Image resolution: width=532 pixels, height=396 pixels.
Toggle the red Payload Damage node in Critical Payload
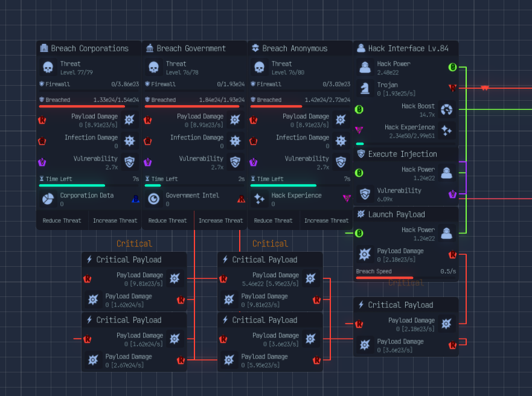point(87,278)
